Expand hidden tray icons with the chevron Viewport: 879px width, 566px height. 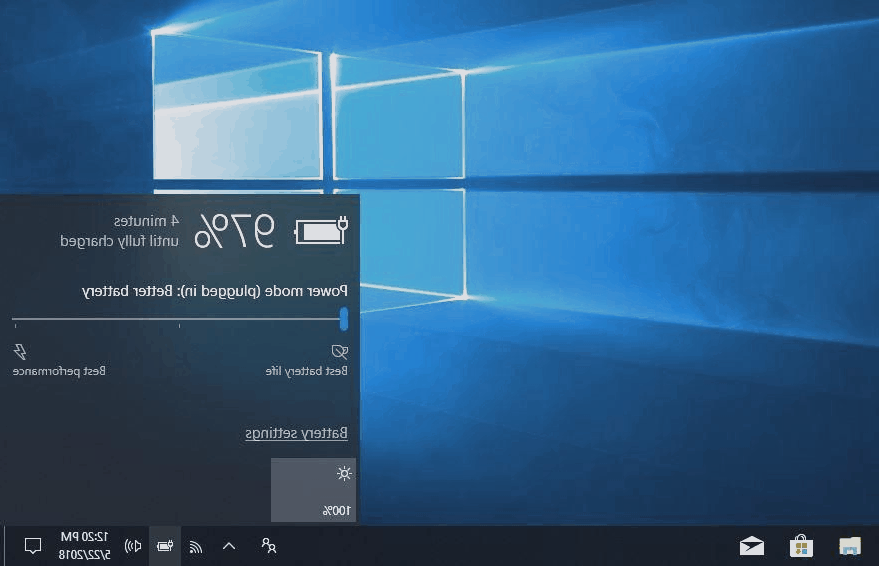click(229, 546)
